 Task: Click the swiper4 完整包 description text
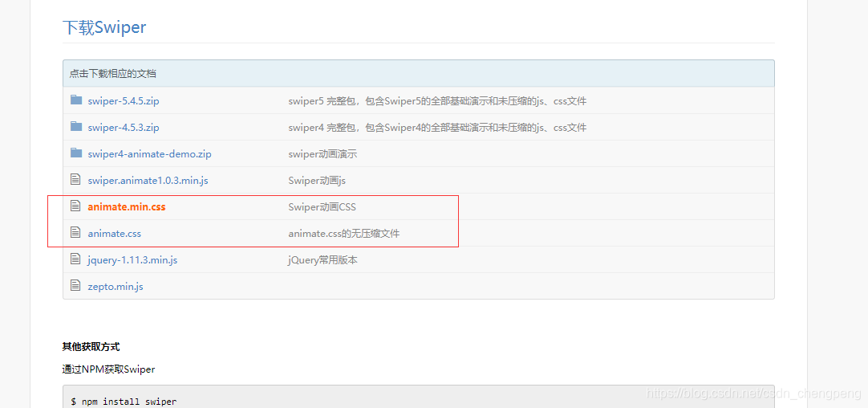[437, 128]
